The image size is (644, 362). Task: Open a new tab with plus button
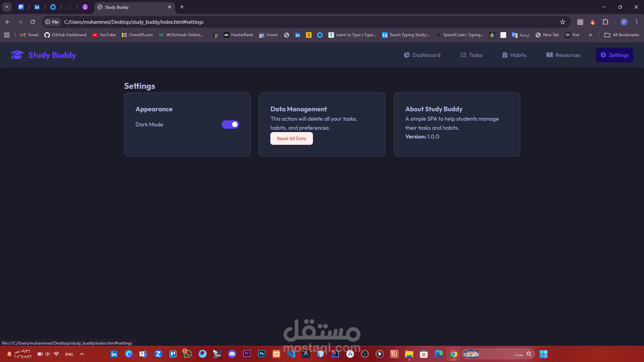click(182, 7)
